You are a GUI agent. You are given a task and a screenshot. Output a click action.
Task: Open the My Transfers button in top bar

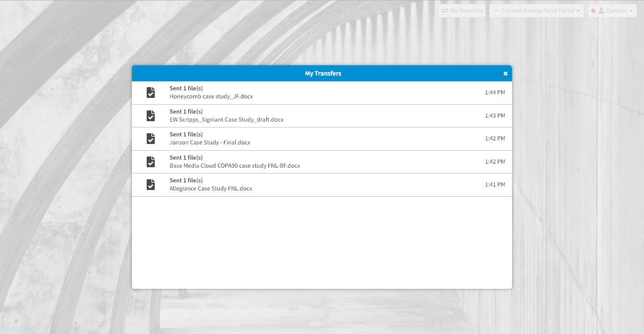[462, 11]
